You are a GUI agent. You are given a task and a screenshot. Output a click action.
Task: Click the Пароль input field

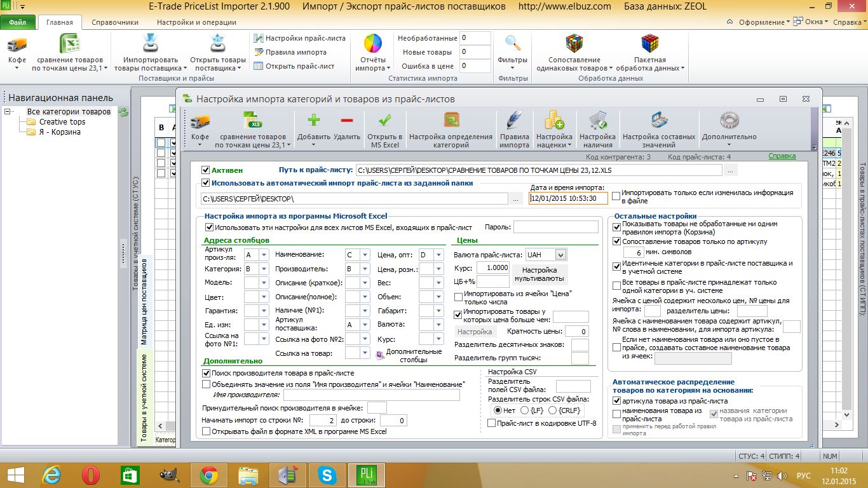point(556,227)
